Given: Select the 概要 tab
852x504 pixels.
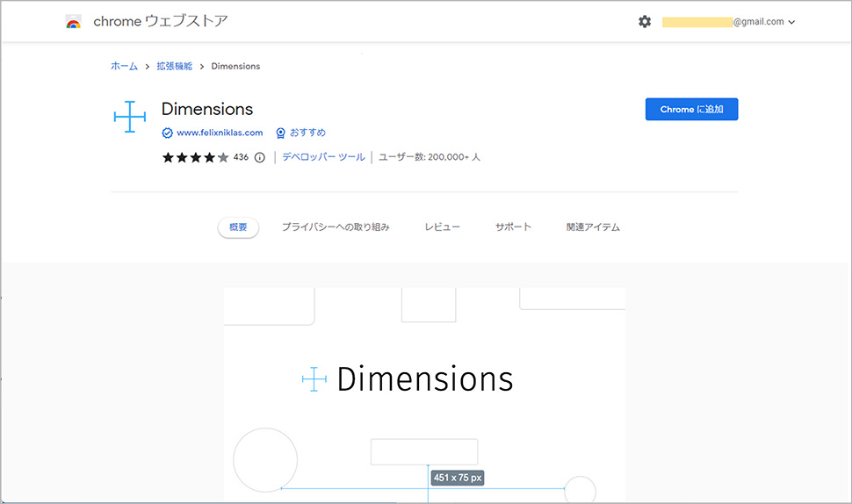Looking at the screenshot, I should 238,227.
